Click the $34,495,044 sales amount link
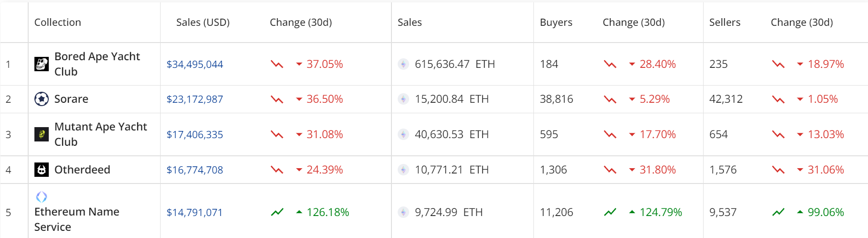 [195, 65]
